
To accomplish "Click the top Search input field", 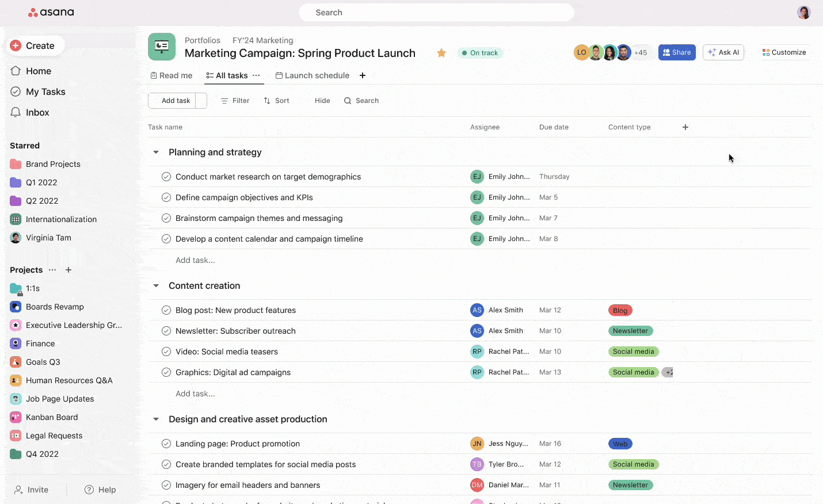I will click(436, 13).
